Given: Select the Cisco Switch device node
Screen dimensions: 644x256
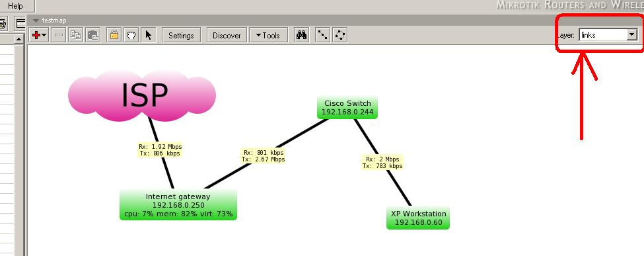Looking at the screenshot, I should pyautogui.click(x=347, y=107).
